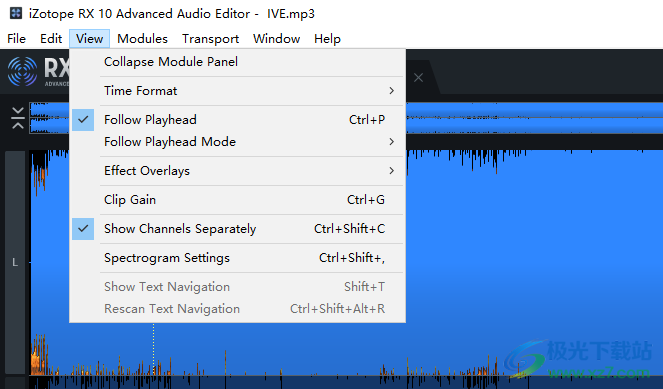The image size is (663, 389).
Task: Close the IVE.mp3 file tab
Action: coord(418,77)
